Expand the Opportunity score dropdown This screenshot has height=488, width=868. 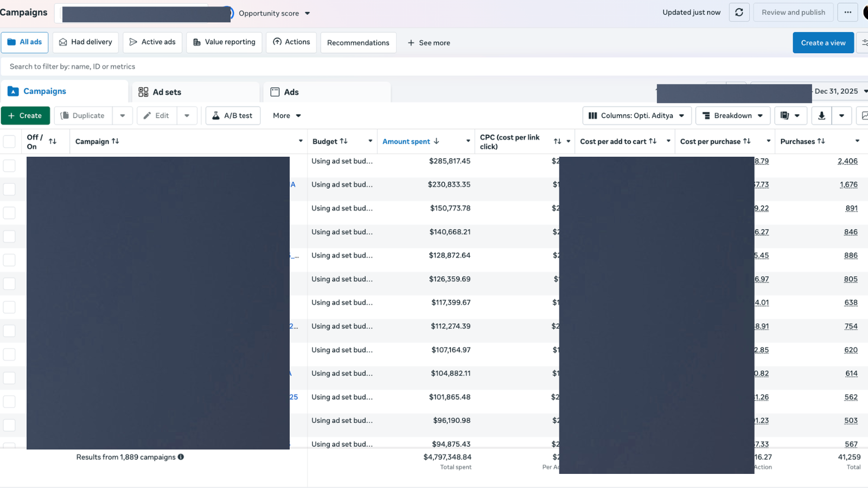coord(307,14)
